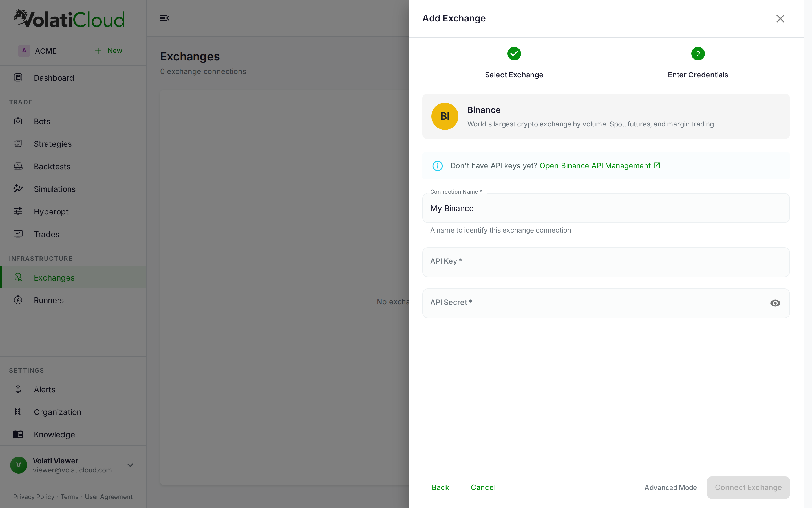Toggle API Secret visibility eye icon
The width and height of the screenshot is (812, 508).
pos(775,303)
